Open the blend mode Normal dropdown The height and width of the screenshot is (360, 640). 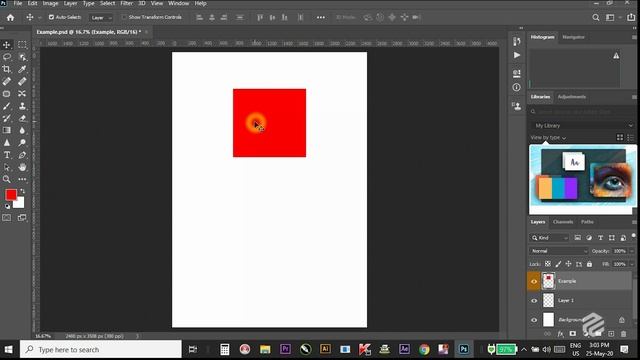[558, 251]
